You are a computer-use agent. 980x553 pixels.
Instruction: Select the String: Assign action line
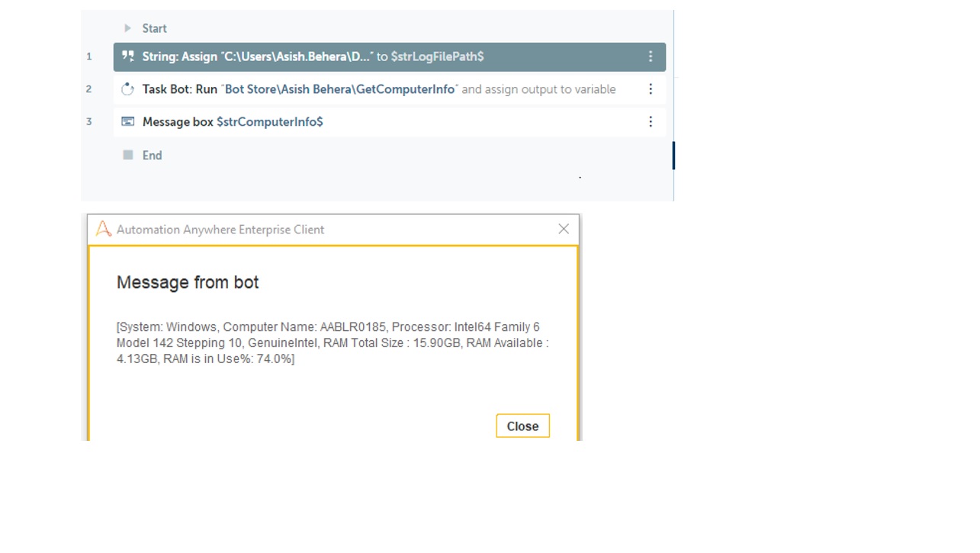click(390, 57)
